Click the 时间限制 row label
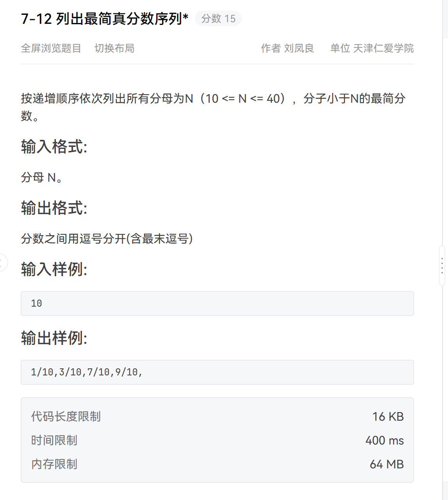 [54, 440]
